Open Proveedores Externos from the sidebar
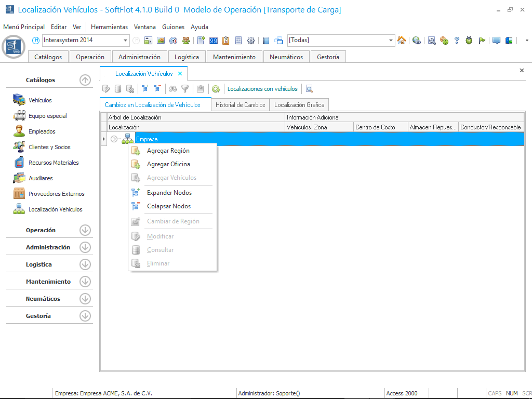Viewport: 532px width, 399px height. pyautogui.click(x=56, y=194)
